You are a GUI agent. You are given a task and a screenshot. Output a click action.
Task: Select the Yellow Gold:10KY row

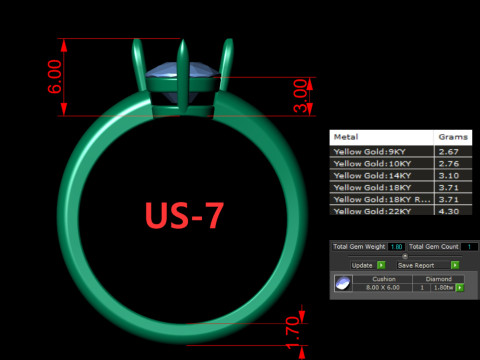401,164
